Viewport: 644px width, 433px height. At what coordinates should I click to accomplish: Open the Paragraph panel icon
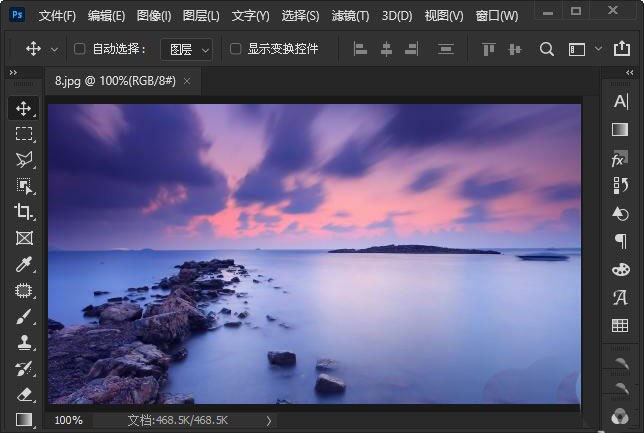tap(620, 241)
